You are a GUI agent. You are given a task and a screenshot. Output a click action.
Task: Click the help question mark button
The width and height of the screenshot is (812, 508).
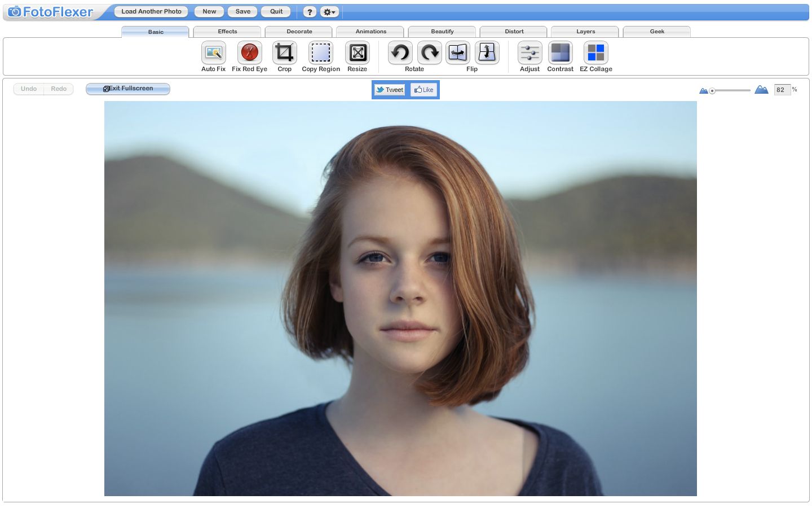click(x=310, y=12)
